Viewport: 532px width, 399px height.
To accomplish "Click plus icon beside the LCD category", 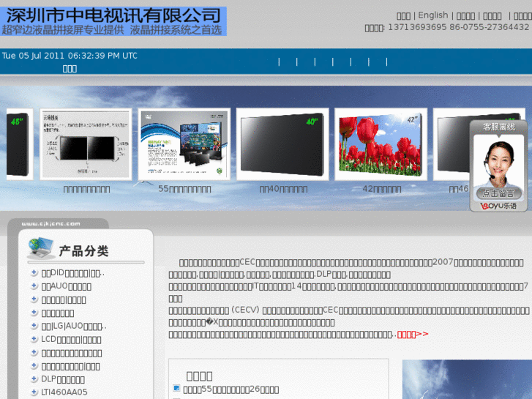I will 34,339.
